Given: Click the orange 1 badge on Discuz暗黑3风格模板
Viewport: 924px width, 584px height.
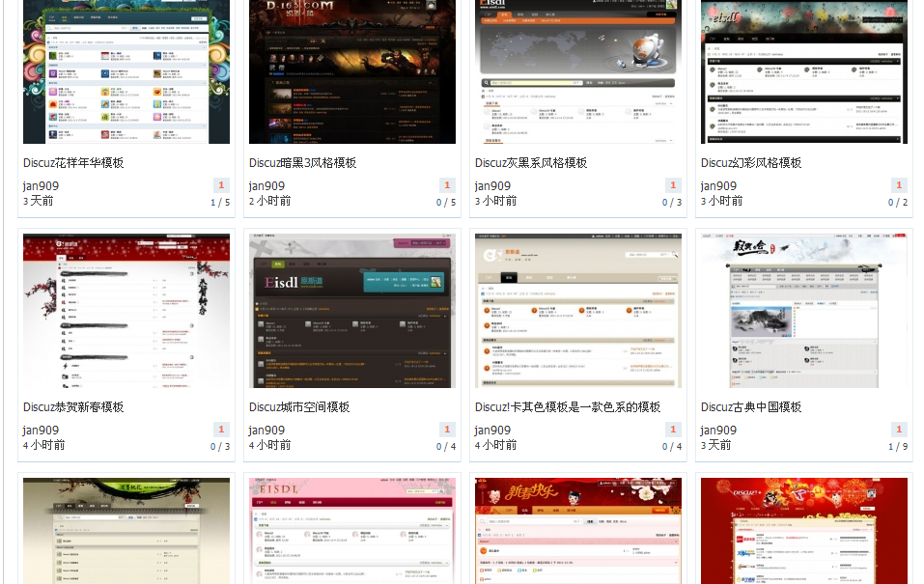Looking at the screenshot, I should (x=447, y=185).
